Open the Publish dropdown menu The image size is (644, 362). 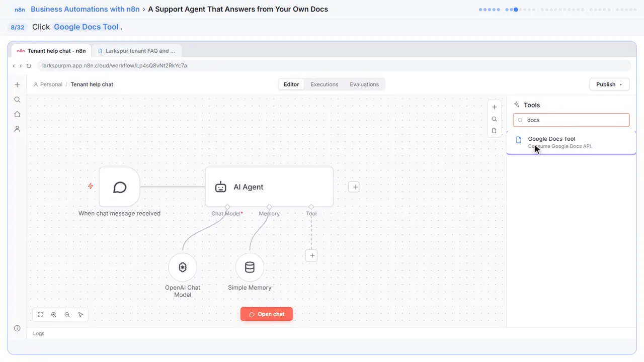point(609,84)
